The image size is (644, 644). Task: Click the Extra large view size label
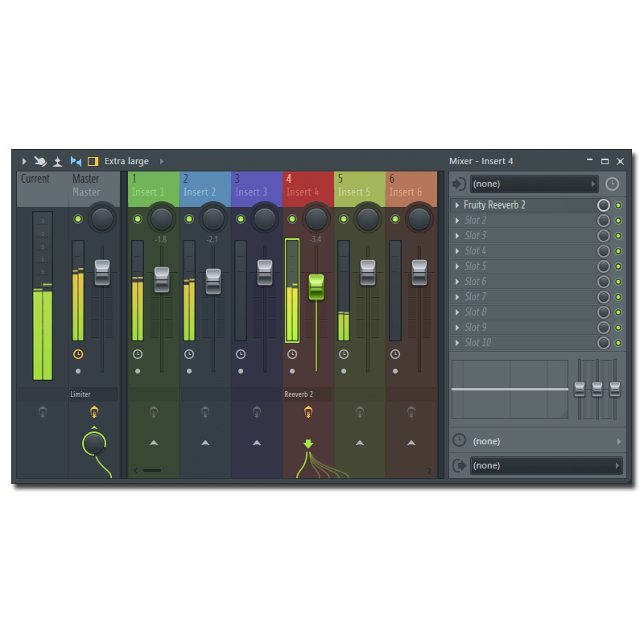point(126,161)
